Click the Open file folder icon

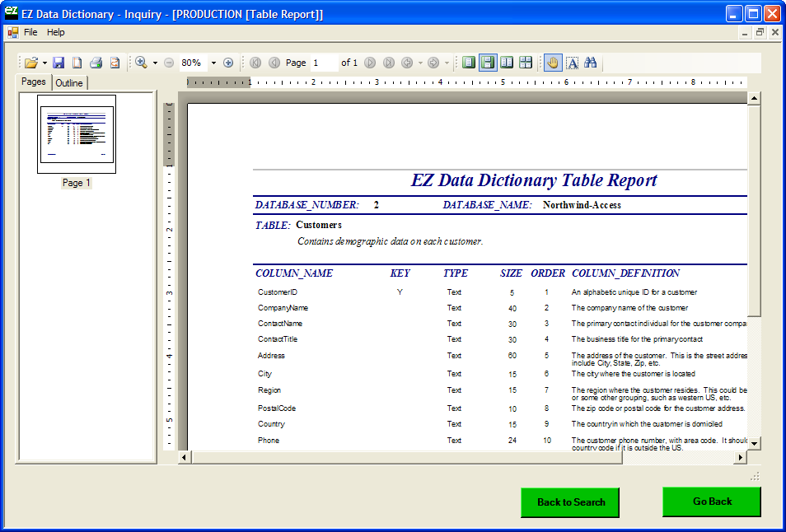(30, 63)
